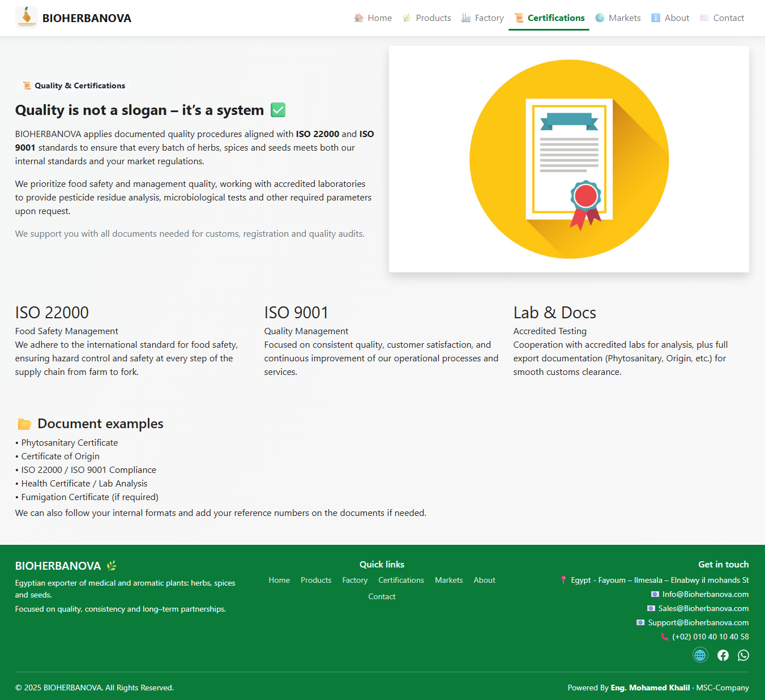Click Sales@Bioherbanova.com email link

point(703,608)
